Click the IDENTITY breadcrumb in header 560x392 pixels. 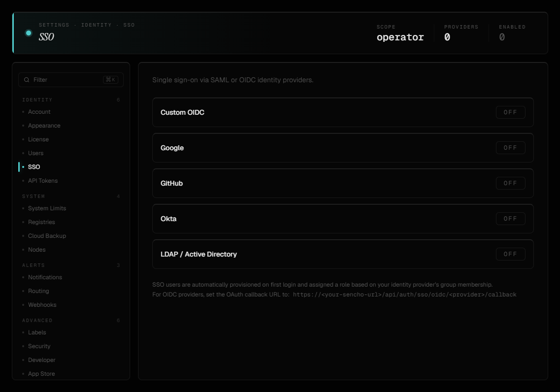pos(97,25)
